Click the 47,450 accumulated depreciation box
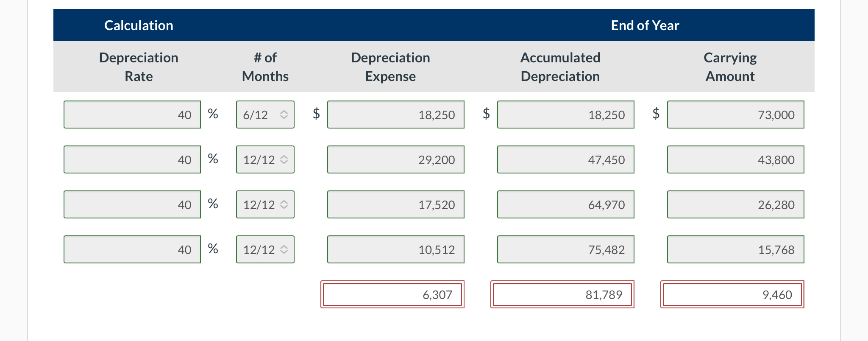Screen dimensions: 868x341 click(566, 159)
